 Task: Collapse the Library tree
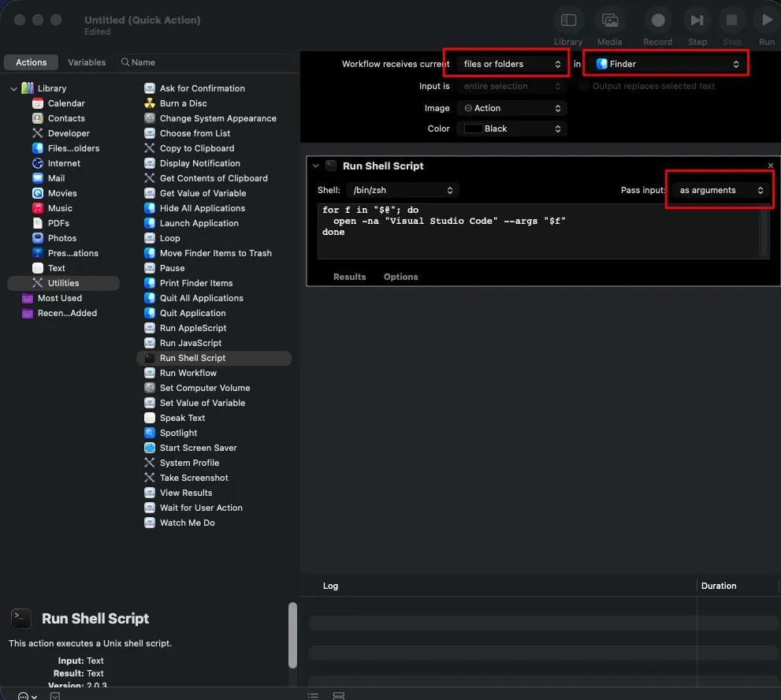[14, 89]
